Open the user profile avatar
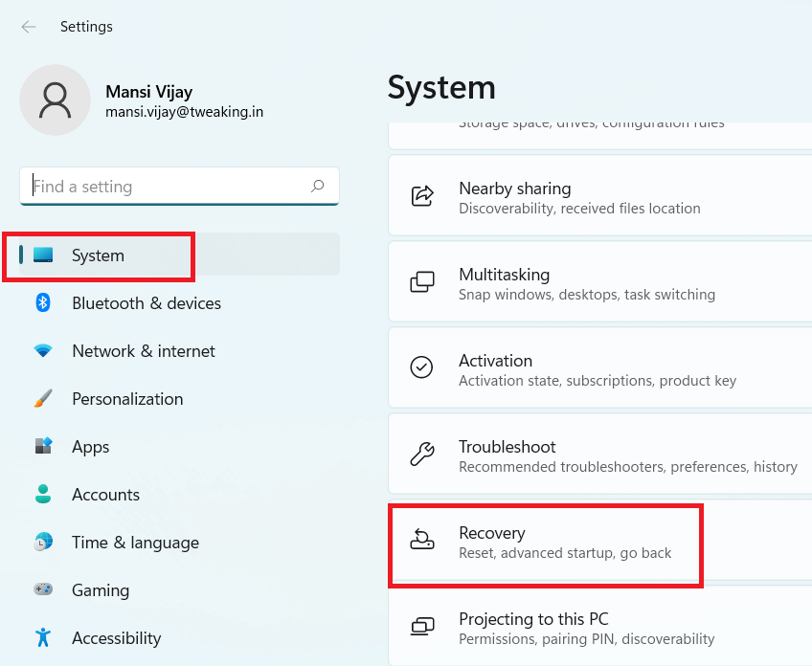Image resolution: width=812 pixels, height=666 pixels. (55, 100)
